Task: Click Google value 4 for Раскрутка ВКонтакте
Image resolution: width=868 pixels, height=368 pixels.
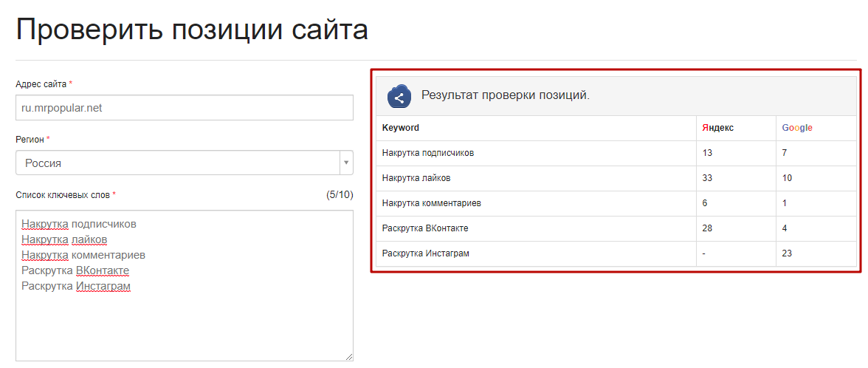Action: [x=785, y=228]
